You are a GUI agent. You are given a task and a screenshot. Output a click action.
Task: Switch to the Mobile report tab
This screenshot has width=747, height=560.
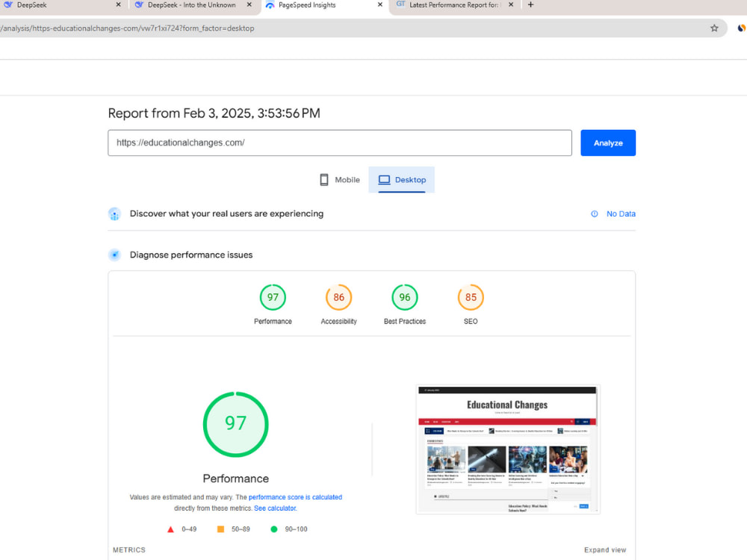click(x=339, y=180)
